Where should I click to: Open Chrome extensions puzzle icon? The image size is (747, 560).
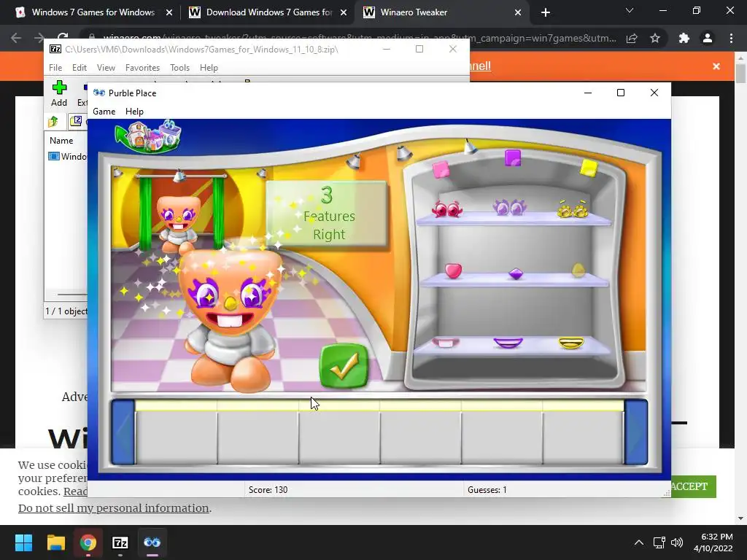[x=684, y=38]
